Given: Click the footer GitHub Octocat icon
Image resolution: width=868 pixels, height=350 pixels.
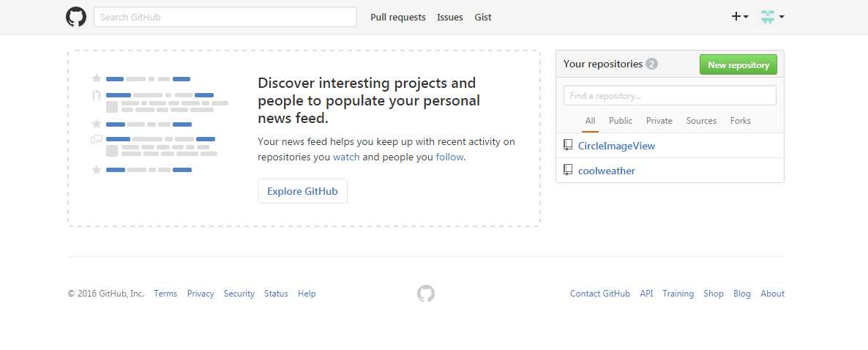Looking at the screenshot, I should 426,294.
